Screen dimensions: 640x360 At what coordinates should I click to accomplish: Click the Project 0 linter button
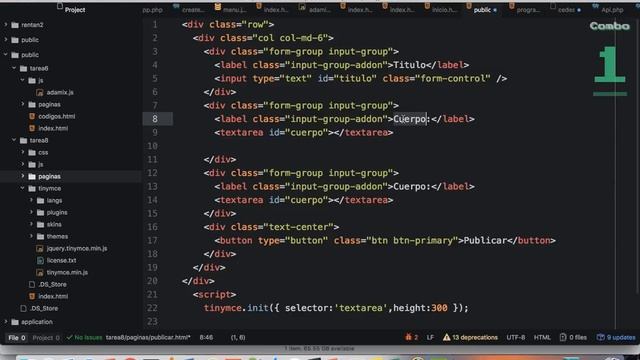[46, 338]
